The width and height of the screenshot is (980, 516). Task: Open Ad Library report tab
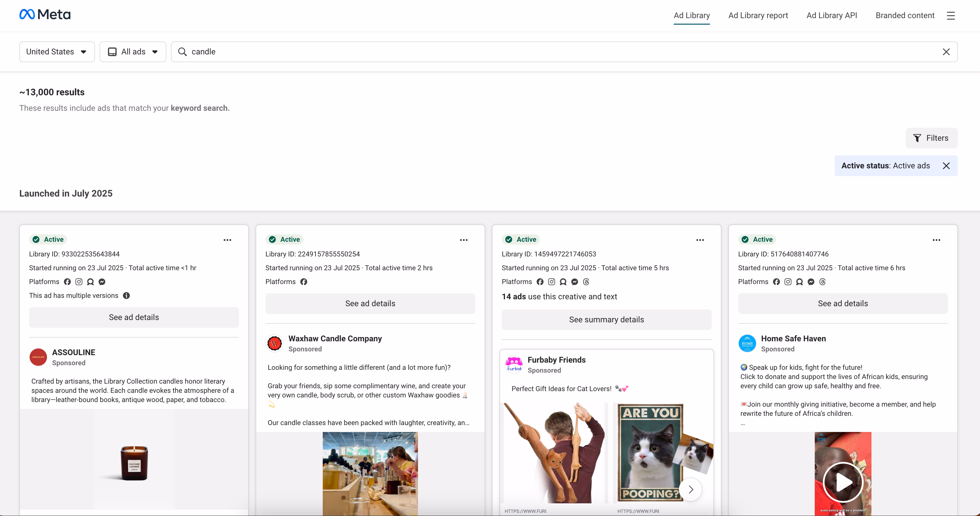click(x=758, y=16)
